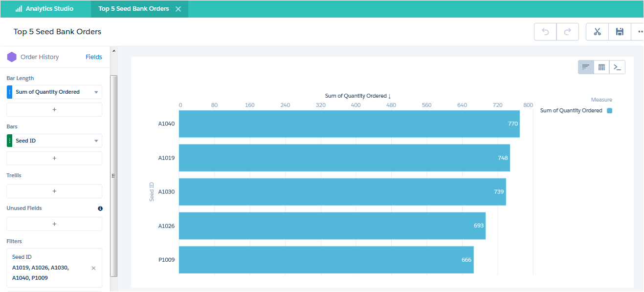Close the Top 5 Seed Bank Orders tab
This screenshot has height=292, width=644.
178,9
